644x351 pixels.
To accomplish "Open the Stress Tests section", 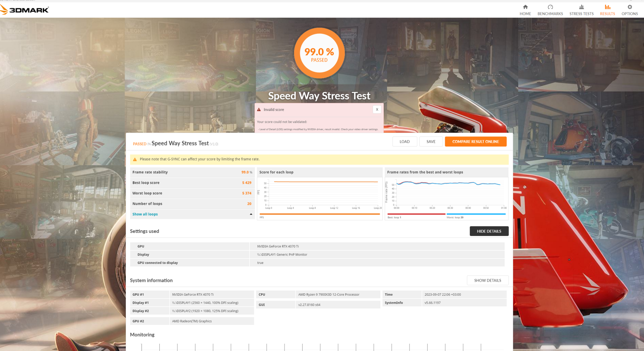I will click(581, 10).
